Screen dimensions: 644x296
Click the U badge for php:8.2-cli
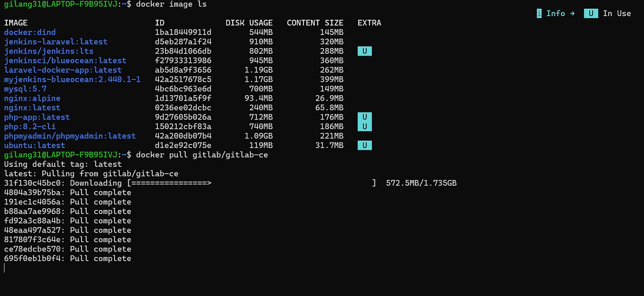tap(365, 126)
